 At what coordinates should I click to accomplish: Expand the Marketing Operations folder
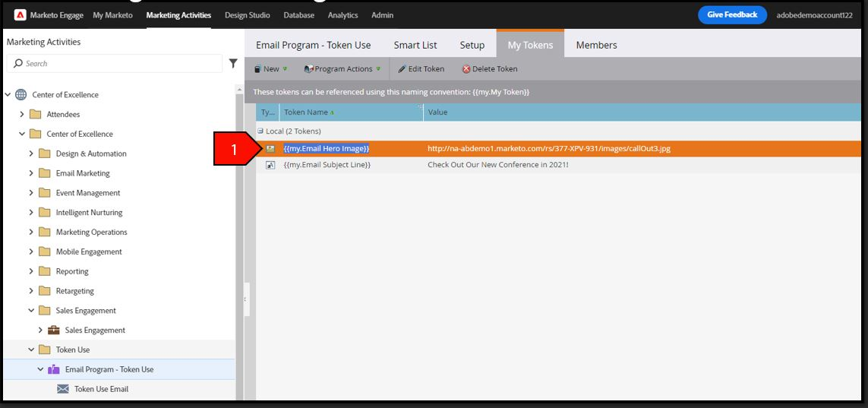click(31, 232)
